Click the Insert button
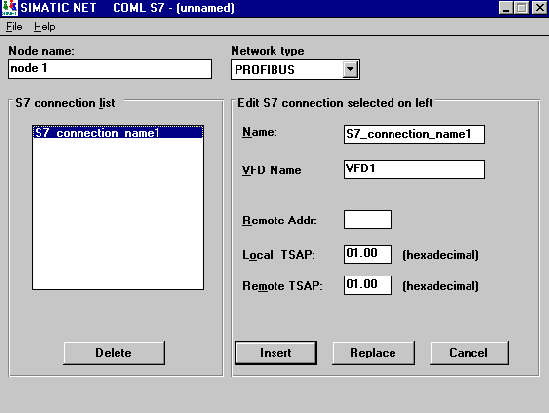This screenshot has width=549, height=413. [x=276, y=353]
